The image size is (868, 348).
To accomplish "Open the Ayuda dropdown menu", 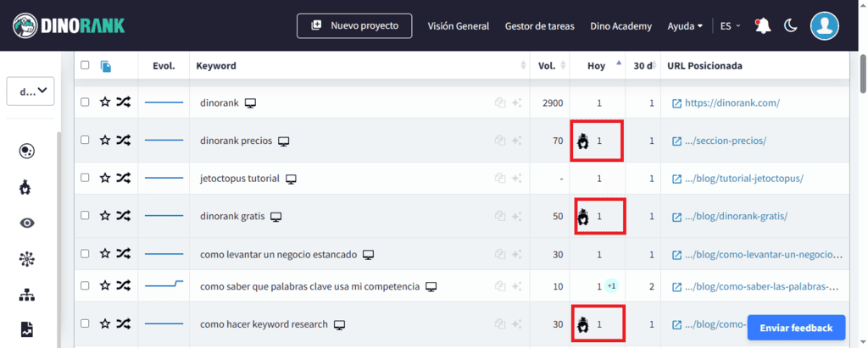I will [x=685, y=26].
